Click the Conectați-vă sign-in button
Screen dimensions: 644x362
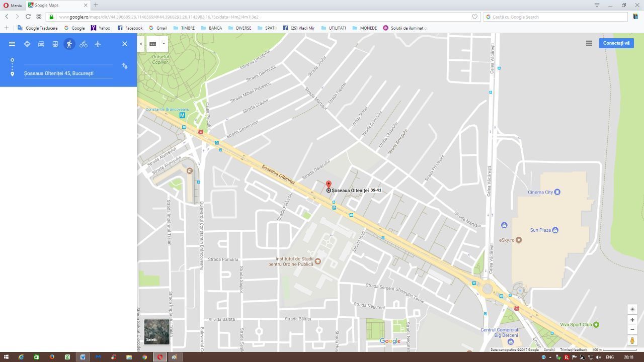click(x=616, y=43)
